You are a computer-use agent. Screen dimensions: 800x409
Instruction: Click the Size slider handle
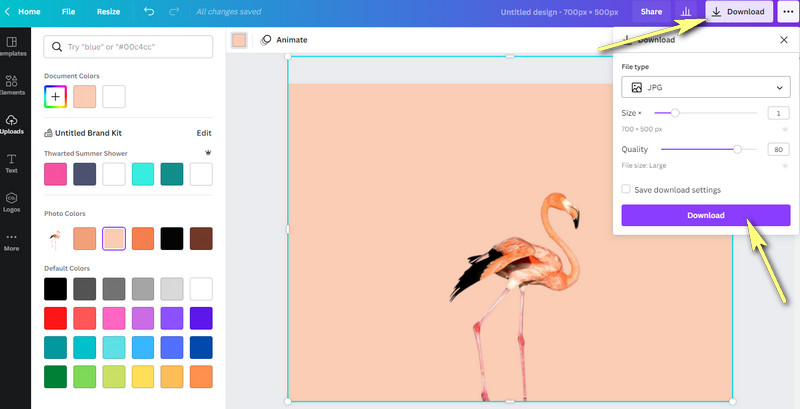pos(675,113)
